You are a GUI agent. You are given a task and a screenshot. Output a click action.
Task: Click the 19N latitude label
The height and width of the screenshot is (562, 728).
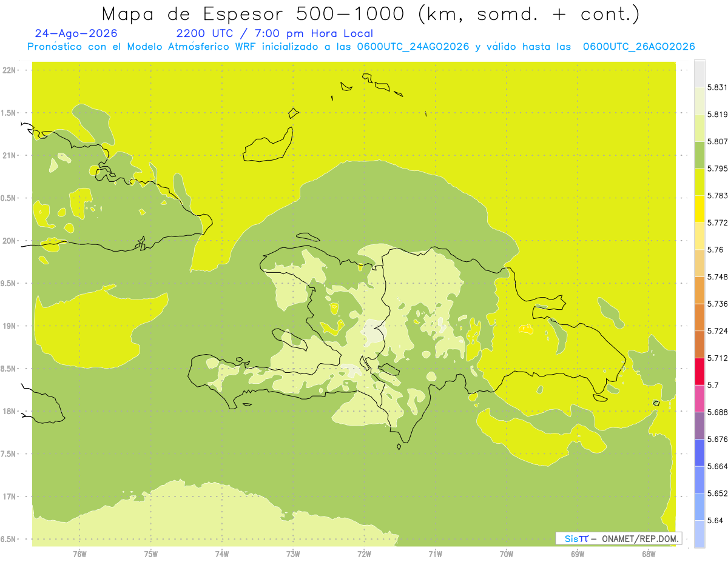[9, 326]
